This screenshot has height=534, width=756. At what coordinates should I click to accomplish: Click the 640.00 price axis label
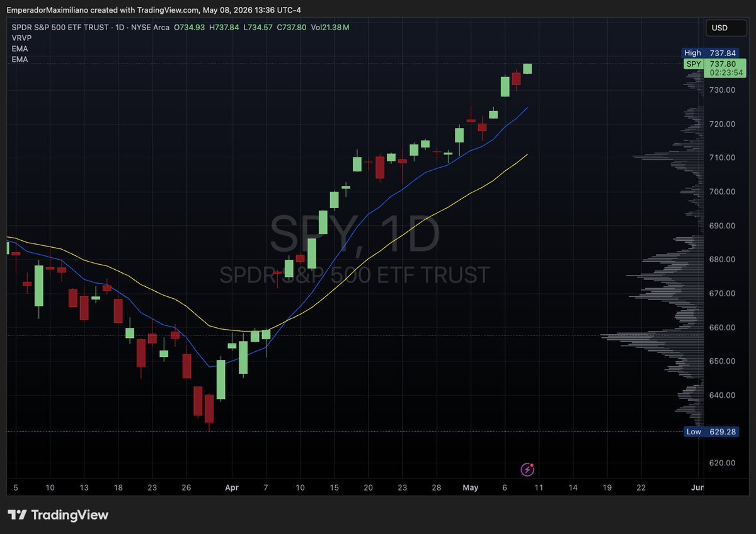(722, 395)
